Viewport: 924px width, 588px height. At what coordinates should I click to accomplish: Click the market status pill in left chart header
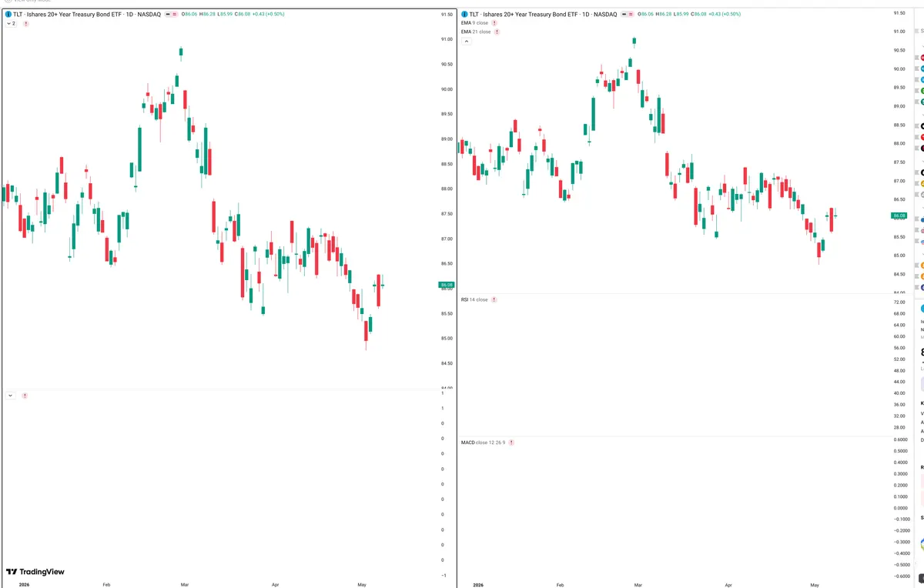click(x=172, y=15)
